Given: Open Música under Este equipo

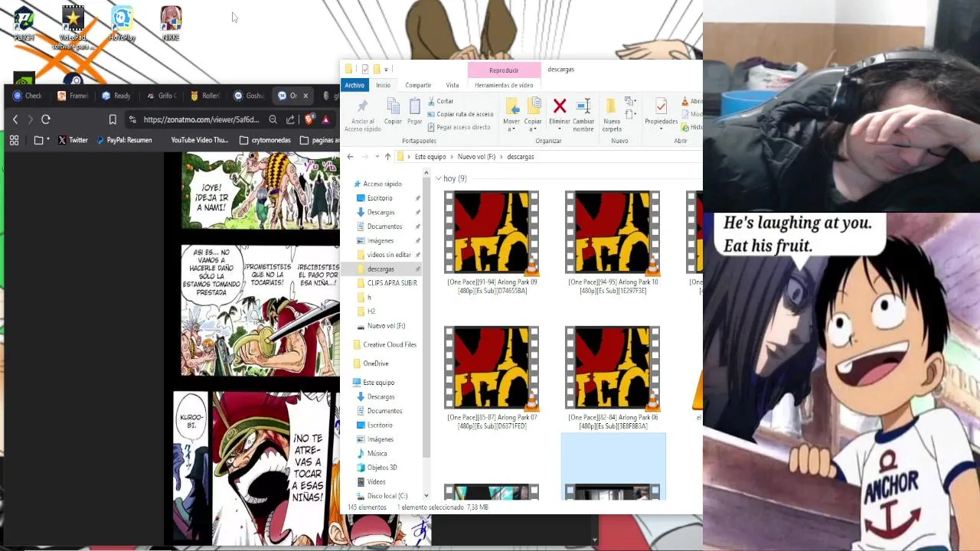Looking at the screenshot, I should [371, 453].
